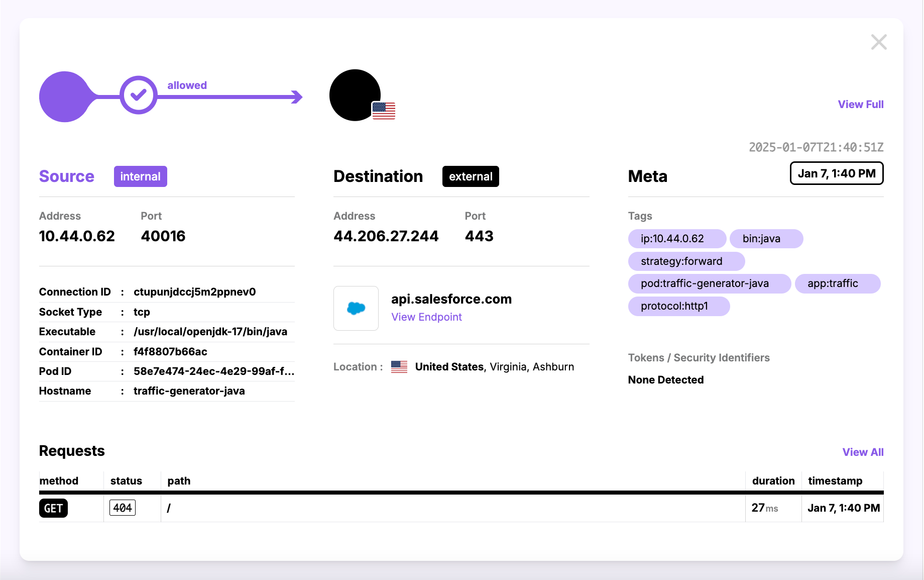Click the purple source node circle
Screen dimensions: 924x580
64,96
